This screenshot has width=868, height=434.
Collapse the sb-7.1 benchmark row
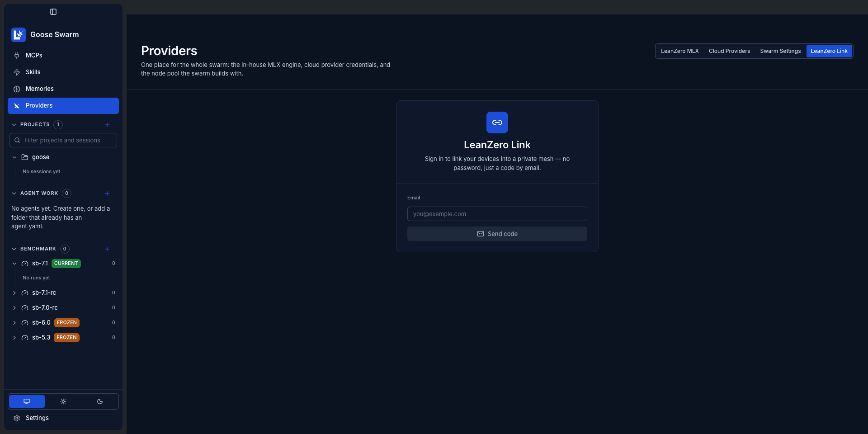tap(14, 264)
